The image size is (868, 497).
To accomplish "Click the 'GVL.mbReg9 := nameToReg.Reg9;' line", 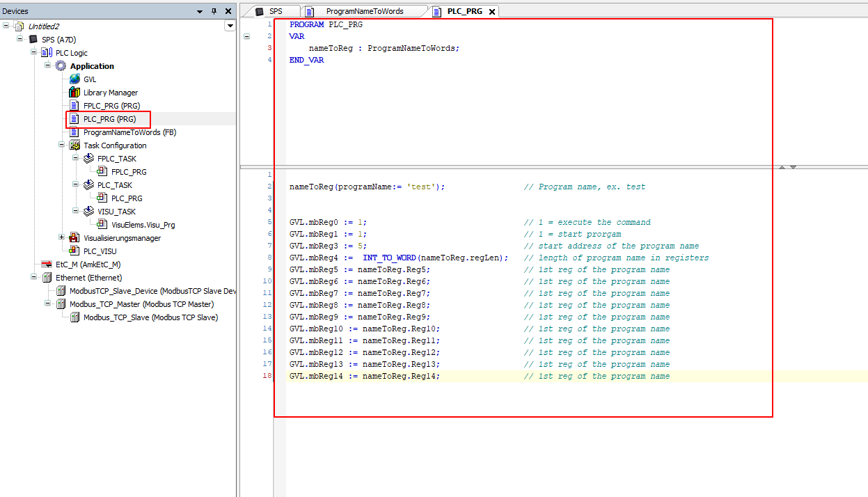I will [x=360, y=317].
